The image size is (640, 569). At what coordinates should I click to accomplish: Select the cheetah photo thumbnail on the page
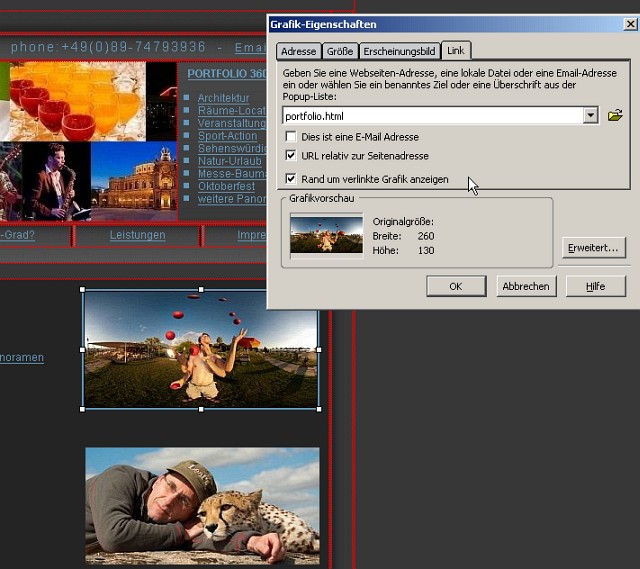[202, 506]
